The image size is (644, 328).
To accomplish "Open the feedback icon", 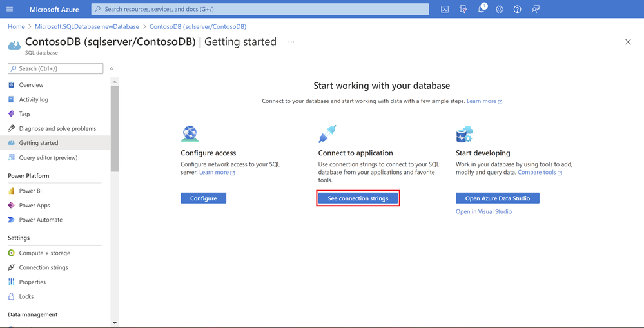I will coord(535,9).
